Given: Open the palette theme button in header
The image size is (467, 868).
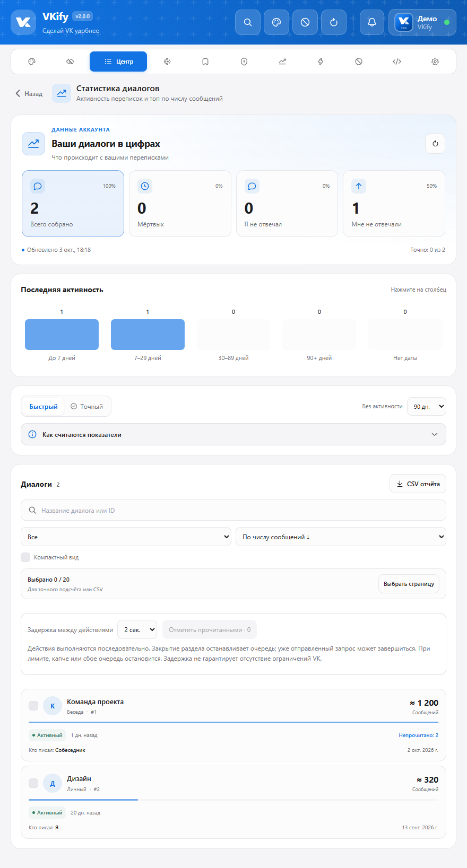Looking at the screenshot, I should click(x=276, y=22).
